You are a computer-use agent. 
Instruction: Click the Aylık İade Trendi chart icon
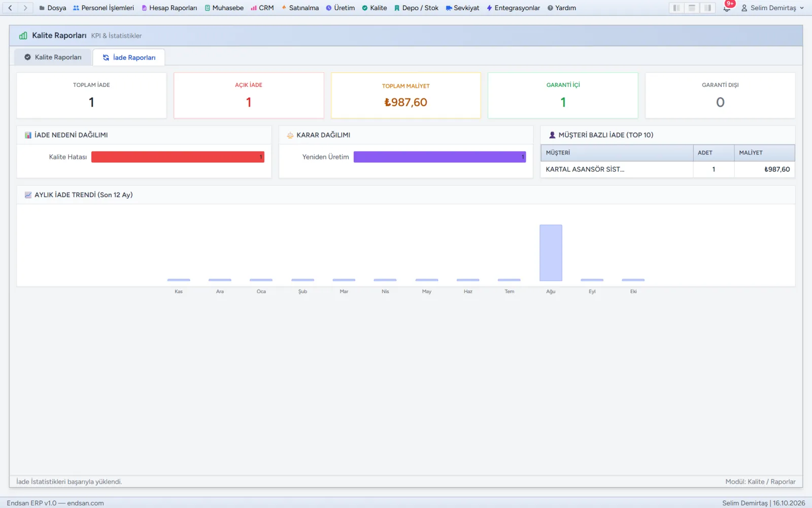[28, 195]
